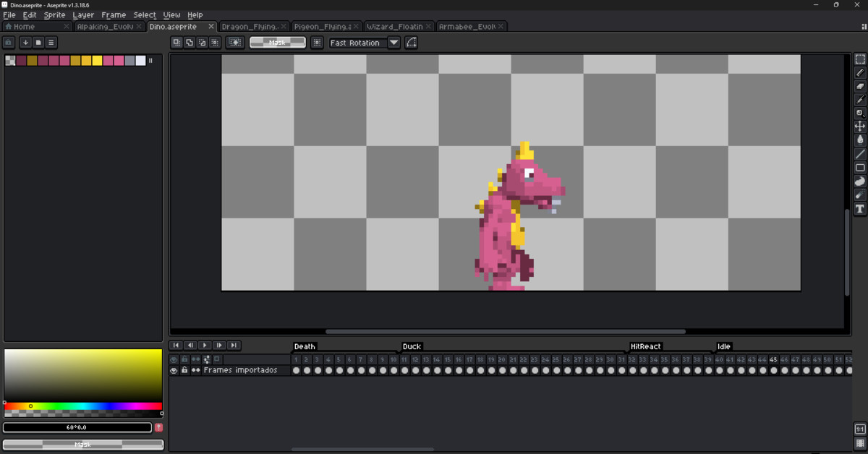Toggle all layers lock in timeline header
The image size is (868, 454).
[x=184, y=359]
